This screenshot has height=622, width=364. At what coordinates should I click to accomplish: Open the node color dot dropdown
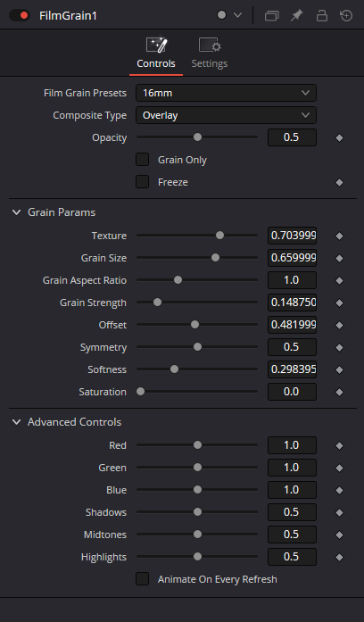[x=238, y=15]
